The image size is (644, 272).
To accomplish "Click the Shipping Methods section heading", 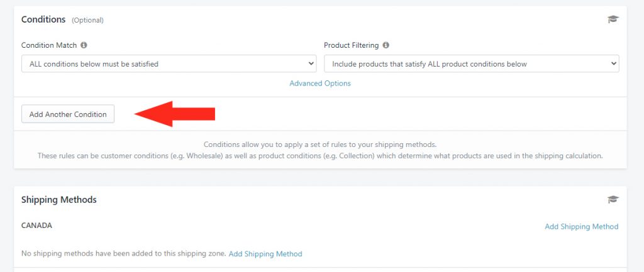I will click(58, 200).
